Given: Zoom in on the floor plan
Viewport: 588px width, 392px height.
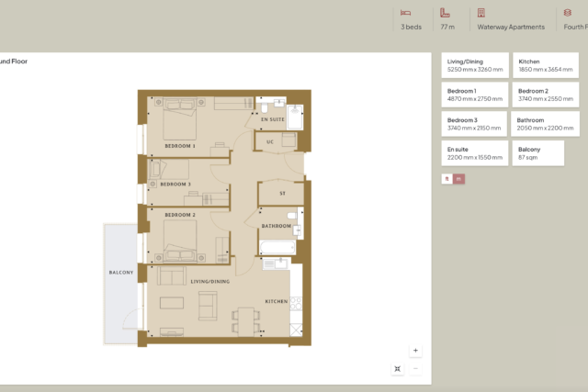Looking at the screenshot, I should click(x=415, y=350).
